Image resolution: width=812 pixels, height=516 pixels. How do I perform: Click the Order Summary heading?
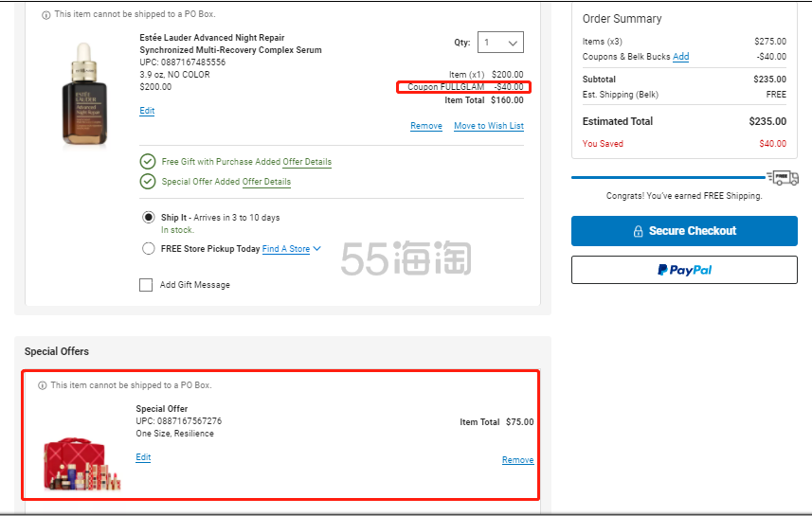[622, 19]
